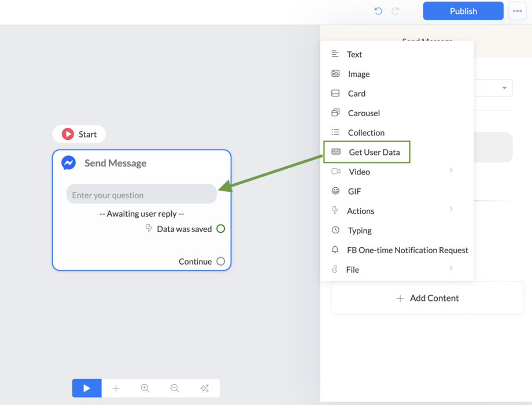This screenshot has height=405, width=532.
Task: Click the File paperclip icon
Action: (x=335, y=269)
